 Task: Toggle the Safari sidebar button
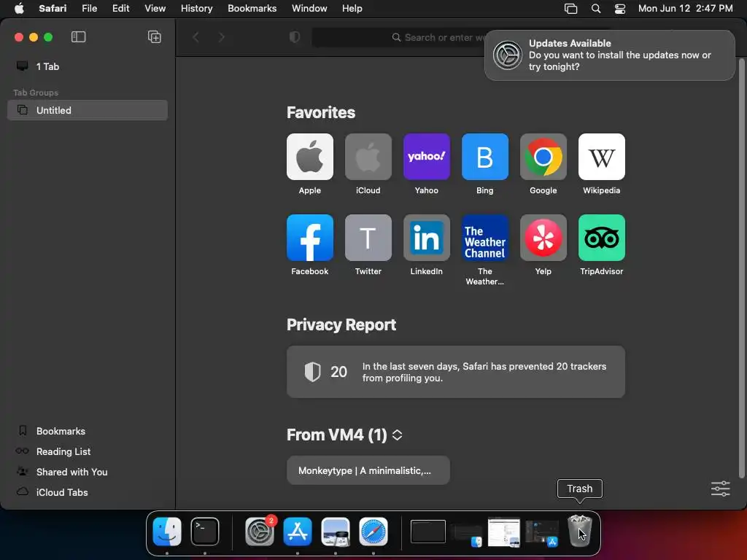78,37
